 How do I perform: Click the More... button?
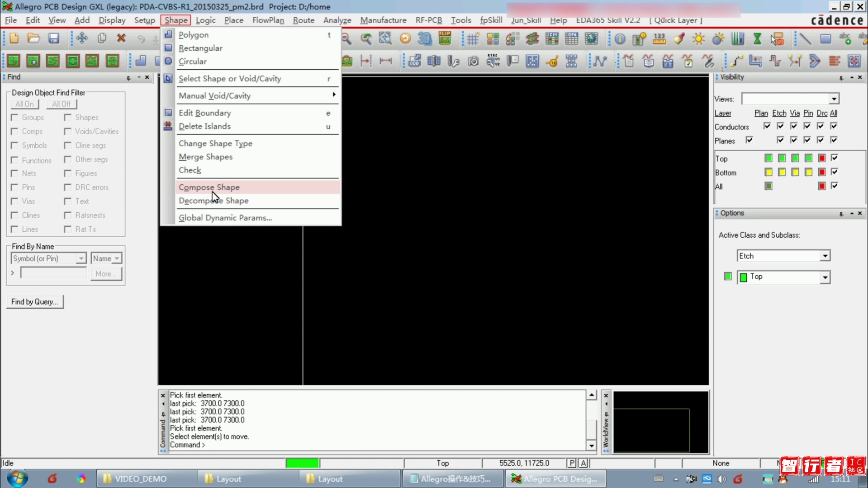pyautogui.click(x=106, y=274)
